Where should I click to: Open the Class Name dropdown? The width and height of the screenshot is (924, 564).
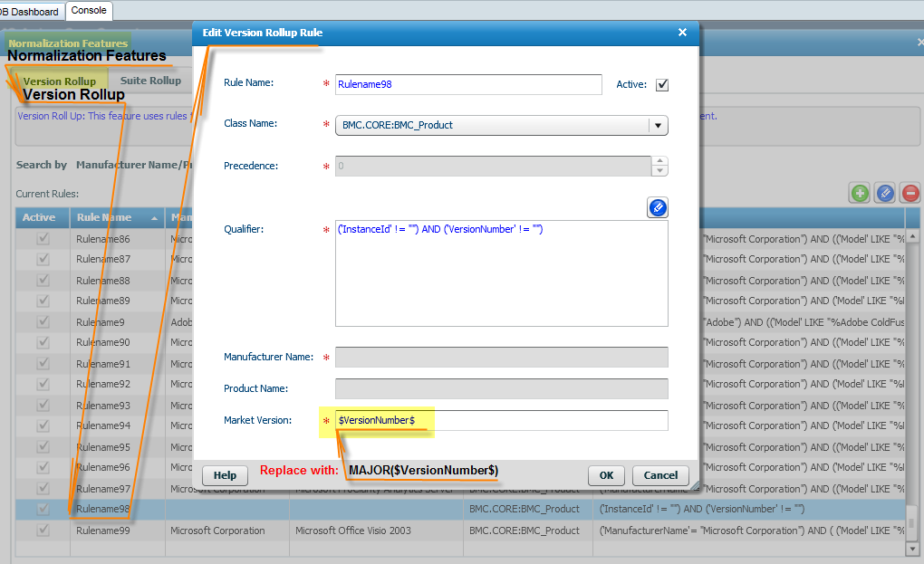(x=659, y=126)
